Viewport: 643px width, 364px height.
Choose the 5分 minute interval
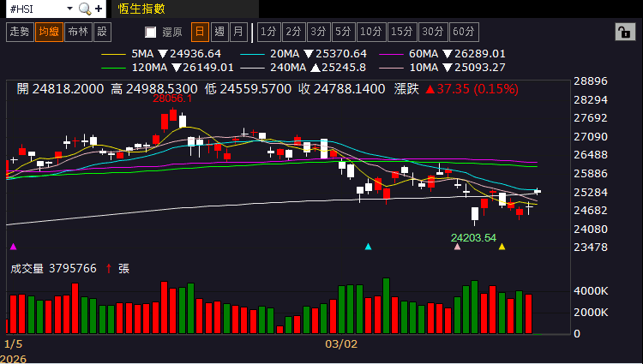coord(343,32)
